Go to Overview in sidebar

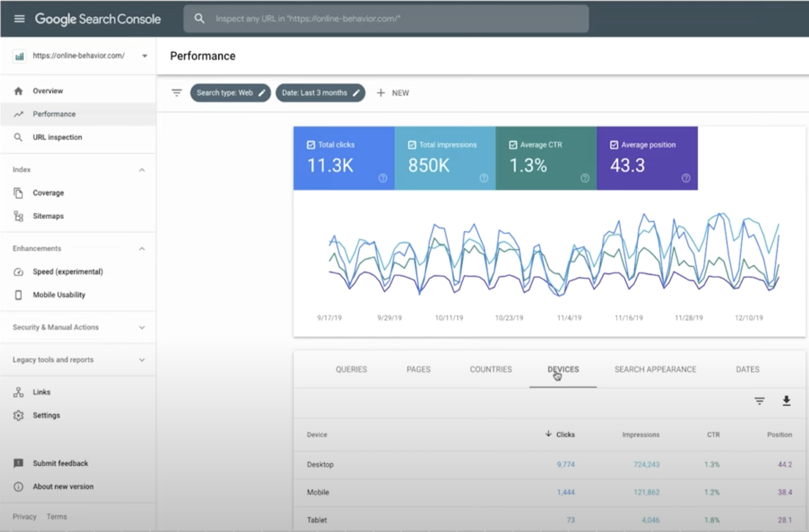tap(78, 91)
